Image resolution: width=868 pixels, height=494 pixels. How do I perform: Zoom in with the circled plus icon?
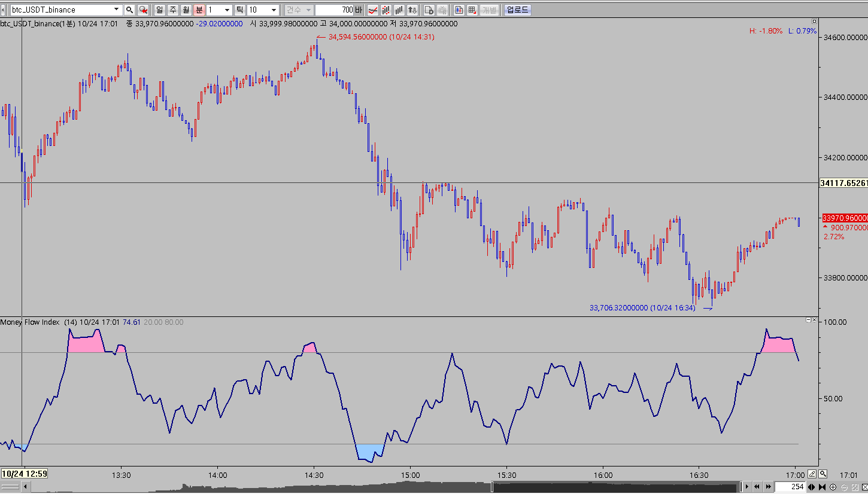(833, 487)
